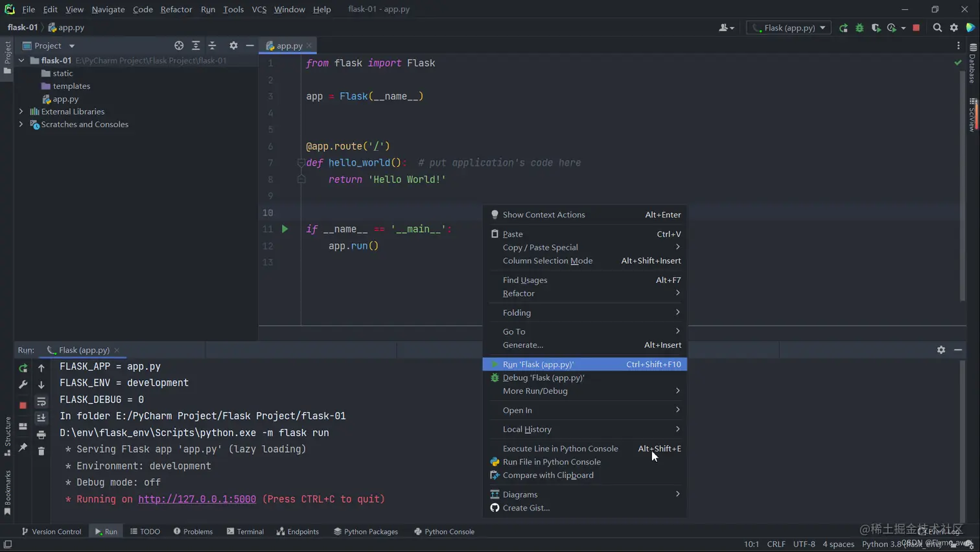980x552 pixels.
Task: Stop the running Flask app in toolbar
Action: point(916,28)
